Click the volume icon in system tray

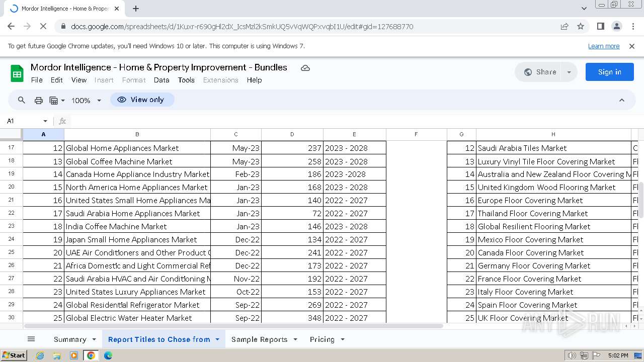pyautogui.click(x=572, y=355)
